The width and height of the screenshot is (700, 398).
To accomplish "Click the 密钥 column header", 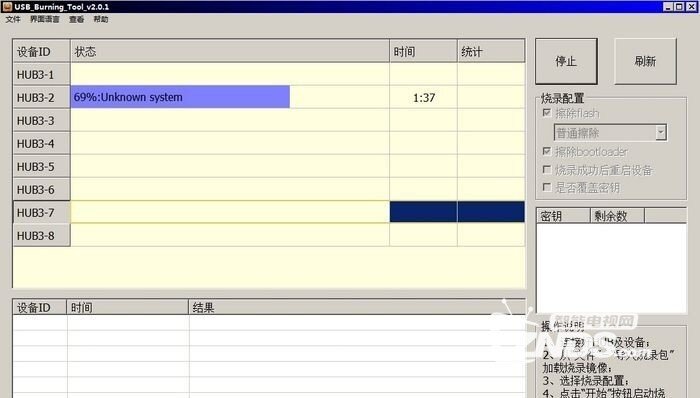I will tap(563, 216).
